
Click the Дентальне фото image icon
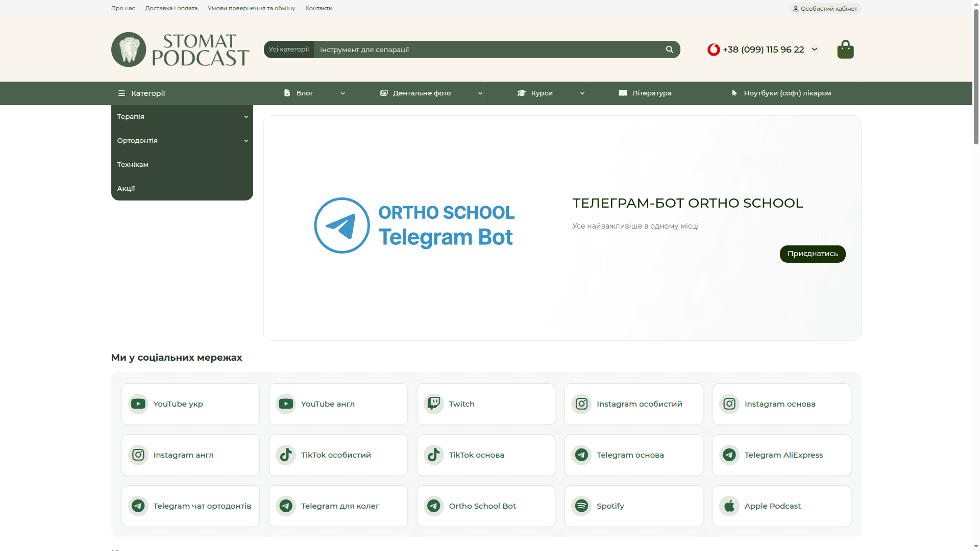384,93
